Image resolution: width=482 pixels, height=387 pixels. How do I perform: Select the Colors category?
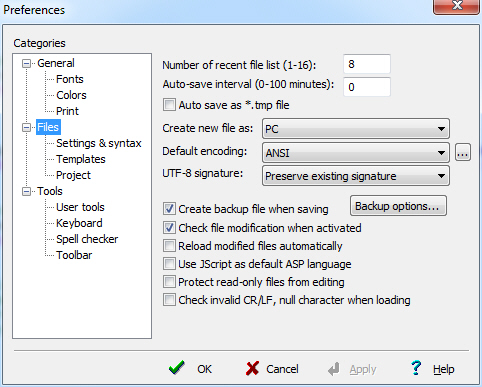point(71,95)
